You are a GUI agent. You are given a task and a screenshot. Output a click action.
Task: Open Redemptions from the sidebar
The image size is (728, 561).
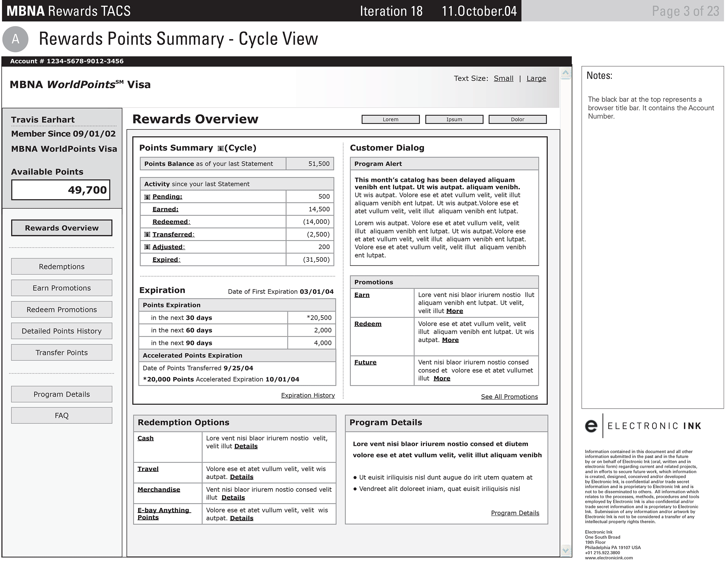(x=62, y=266)
